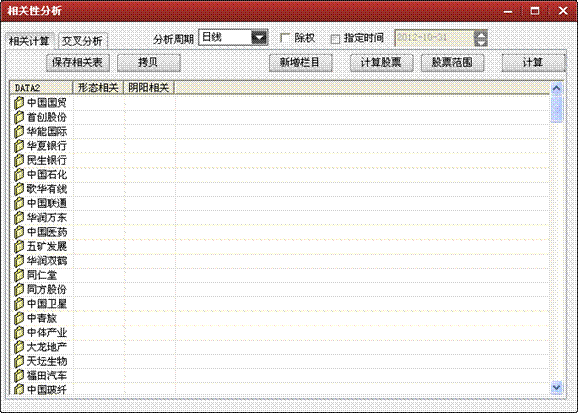This screenshot has height=413, width=578.
Task: Open the 分析周期 dropdown arrow
Action: coord(260,38)
